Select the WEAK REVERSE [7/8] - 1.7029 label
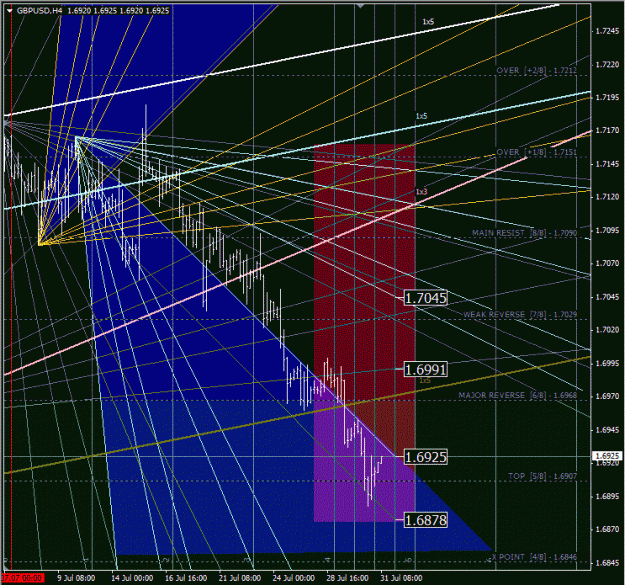This screenshot has width=625, height=585. pyautogui.click(x=520, y=314)
